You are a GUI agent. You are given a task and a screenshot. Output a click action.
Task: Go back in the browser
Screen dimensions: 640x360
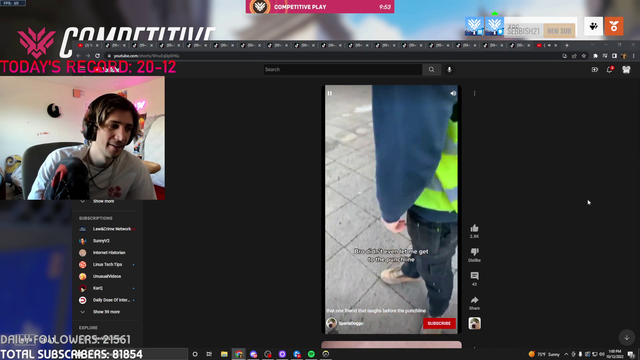pyautogui.click(x=79, y=56)
